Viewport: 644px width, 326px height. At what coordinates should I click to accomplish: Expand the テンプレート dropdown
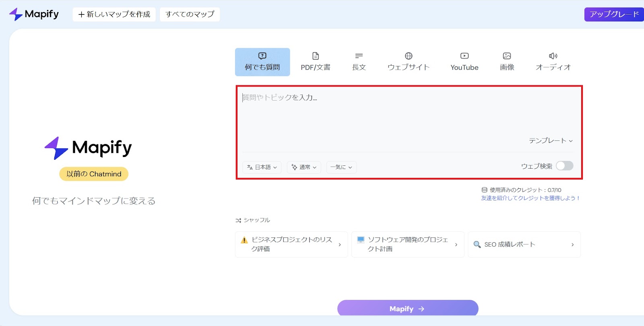click(551, 140)
